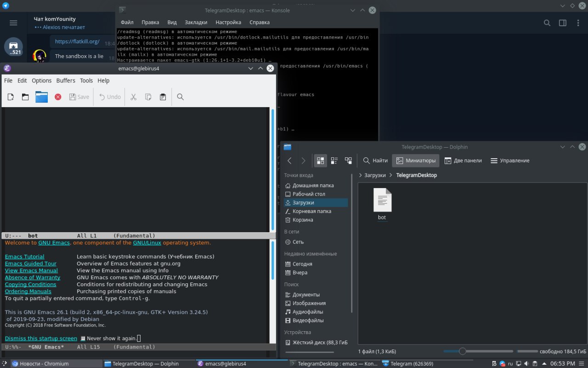Click Загрузки in Dolphin breadcrumb path
Screen dimensions: 588x368
pyautogui.click(x=375, y=175)
